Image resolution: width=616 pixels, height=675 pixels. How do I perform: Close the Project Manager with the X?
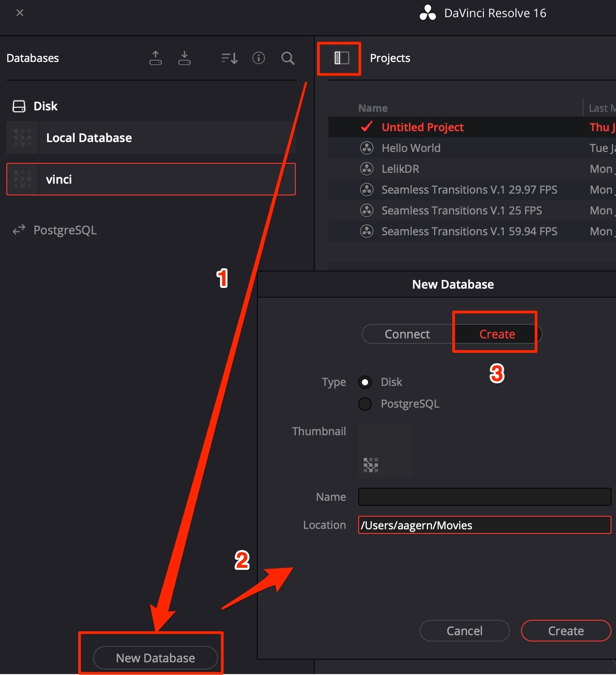click(20, 13)
